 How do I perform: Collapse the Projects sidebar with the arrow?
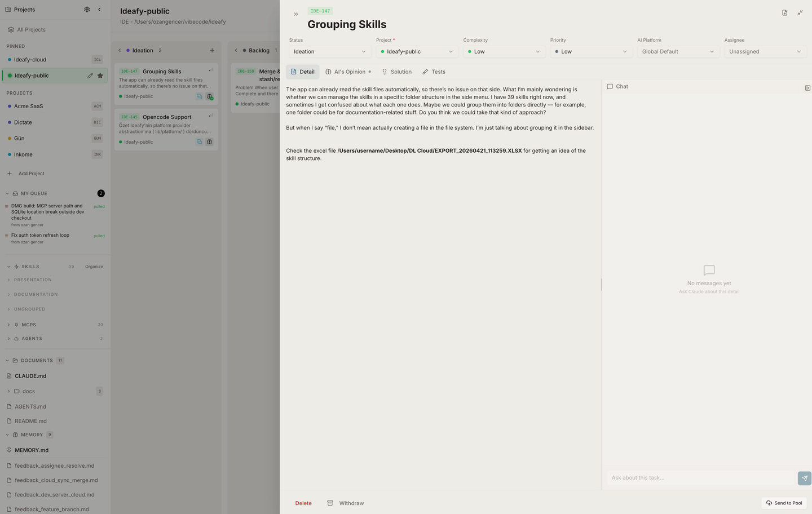pyautogui.click(x=99, y=10)
